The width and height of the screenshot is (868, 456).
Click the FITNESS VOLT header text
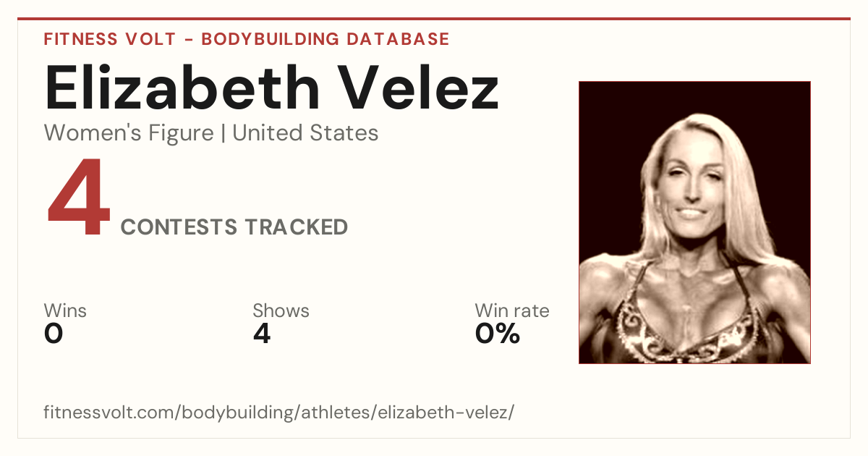(x=110, y=39)
